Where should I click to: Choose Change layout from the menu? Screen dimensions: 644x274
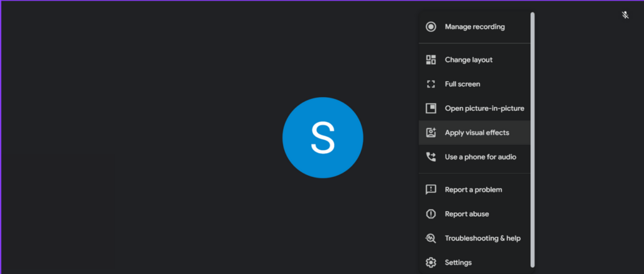[x=474, y=60]
